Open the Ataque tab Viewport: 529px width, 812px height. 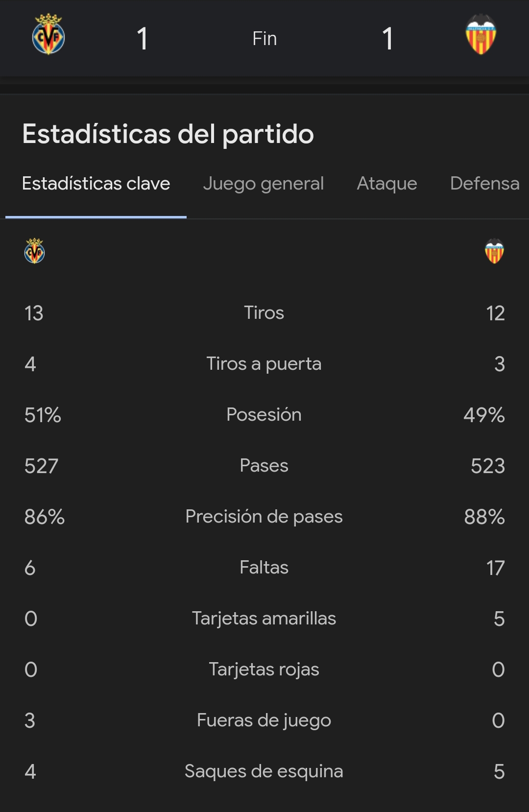pyautogui.click(x=387, y=184)
